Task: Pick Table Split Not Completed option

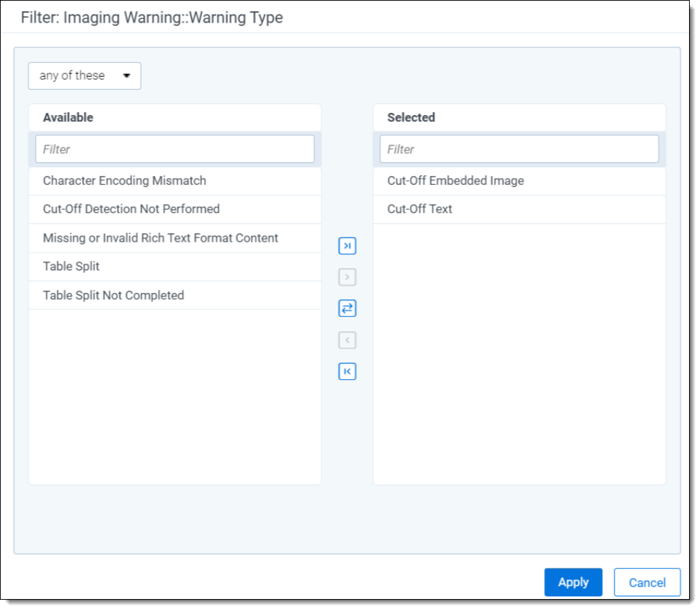Action: (114, 296)
